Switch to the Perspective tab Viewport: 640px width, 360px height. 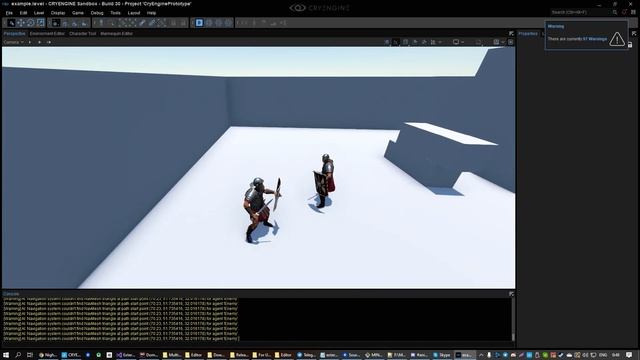(15, 33)
